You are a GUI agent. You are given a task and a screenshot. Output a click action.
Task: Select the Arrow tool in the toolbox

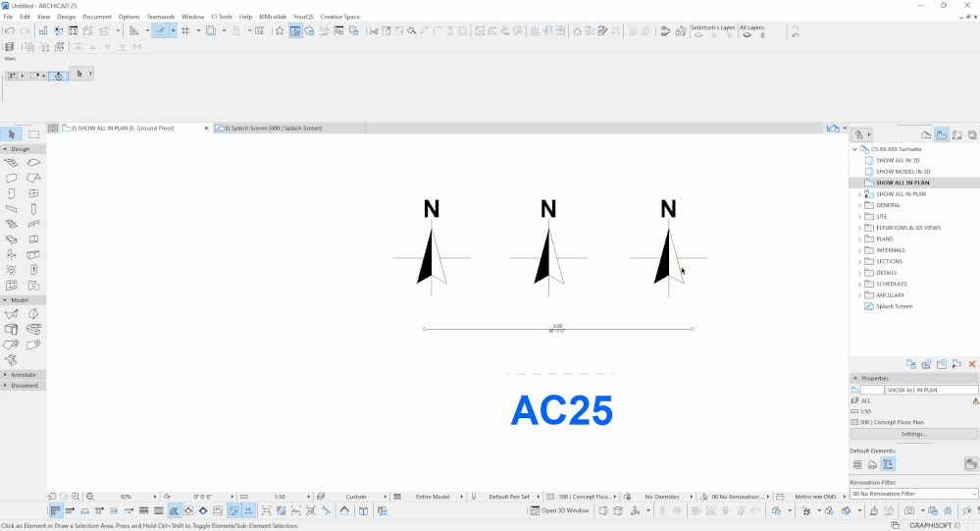click(11, 133)
